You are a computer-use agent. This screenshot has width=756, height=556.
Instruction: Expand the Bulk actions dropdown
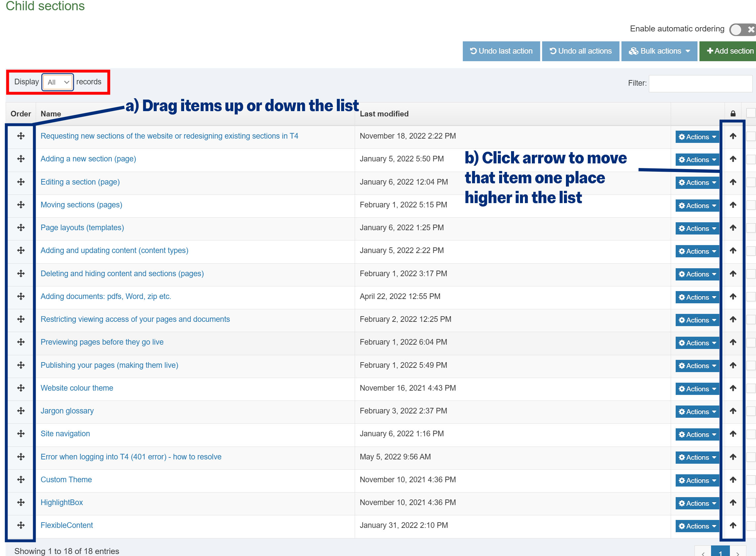[659, 51]
